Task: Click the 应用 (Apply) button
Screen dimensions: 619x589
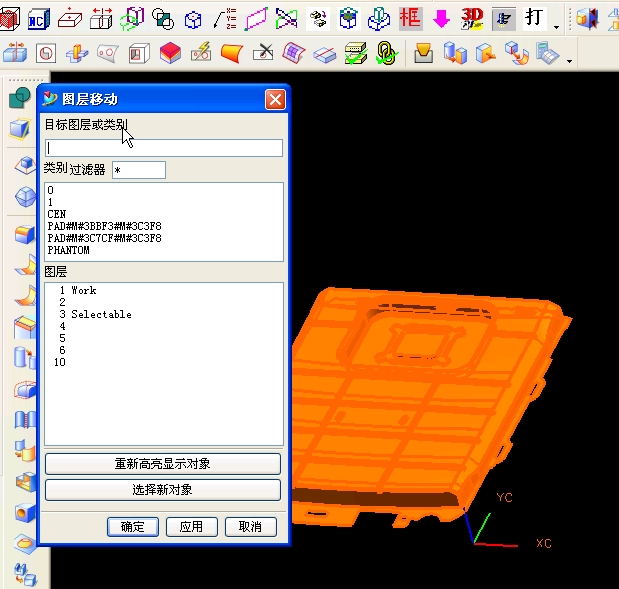Action: pyautogui.click(x=191, y=527)
